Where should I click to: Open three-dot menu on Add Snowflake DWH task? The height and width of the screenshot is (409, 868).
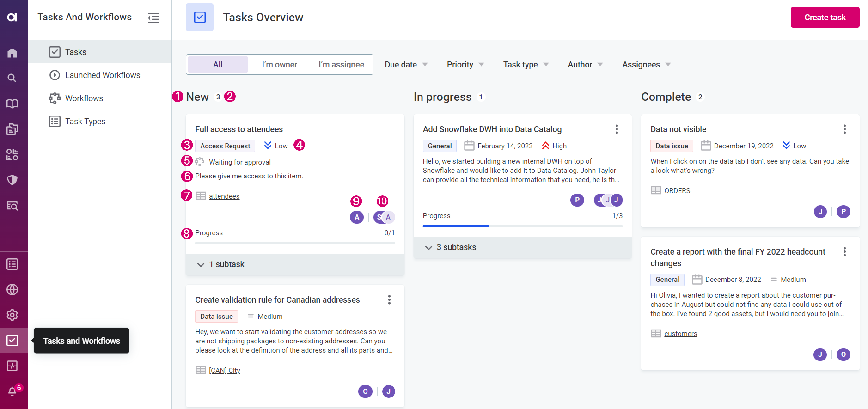(x=616, y=129)
